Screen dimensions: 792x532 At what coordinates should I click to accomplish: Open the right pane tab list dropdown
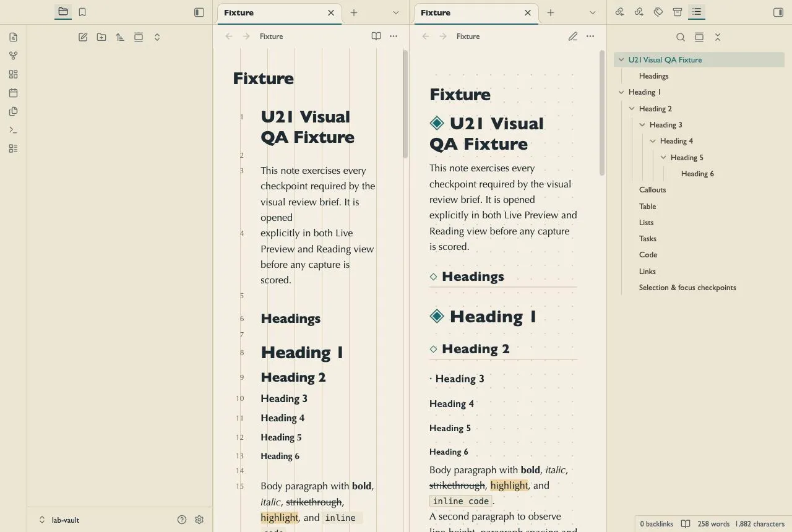pyautogui.click(x=593, y=12)
